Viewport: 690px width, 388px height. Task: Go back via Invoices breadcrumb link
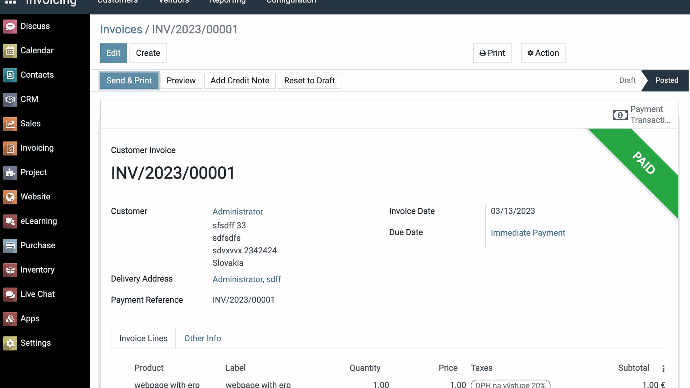121,29
